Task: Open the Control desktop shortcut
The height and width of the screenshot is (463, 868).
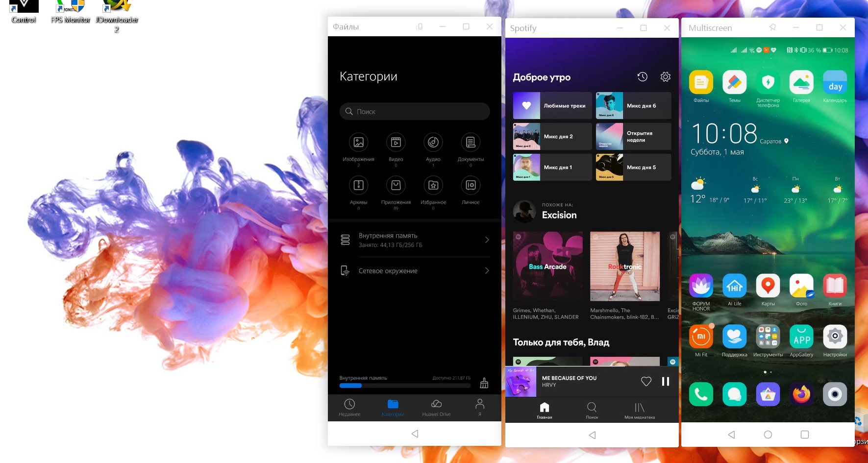Action: click(24, 12)
